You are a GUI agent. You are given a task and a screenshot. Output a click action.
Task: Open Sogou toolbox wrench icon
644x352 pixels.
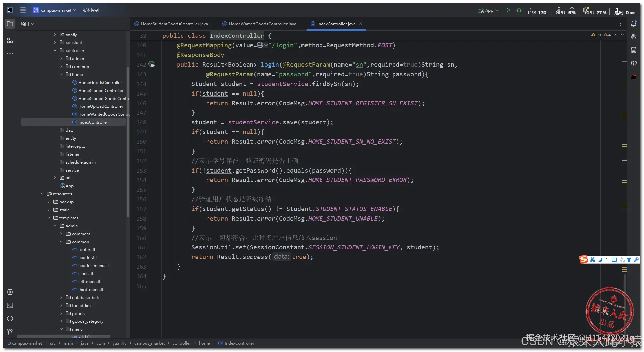pyautogui.click(x=636, y=260)
